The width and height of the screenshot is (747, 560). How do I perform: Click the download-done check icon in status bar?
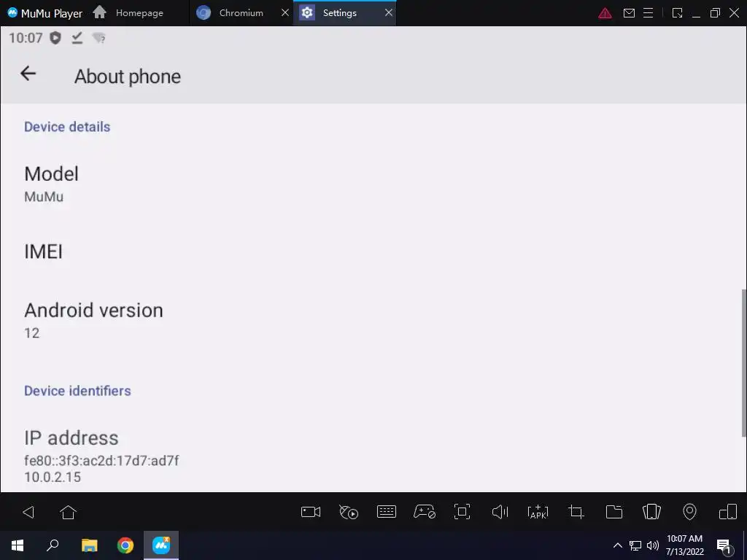pos(77,38)
